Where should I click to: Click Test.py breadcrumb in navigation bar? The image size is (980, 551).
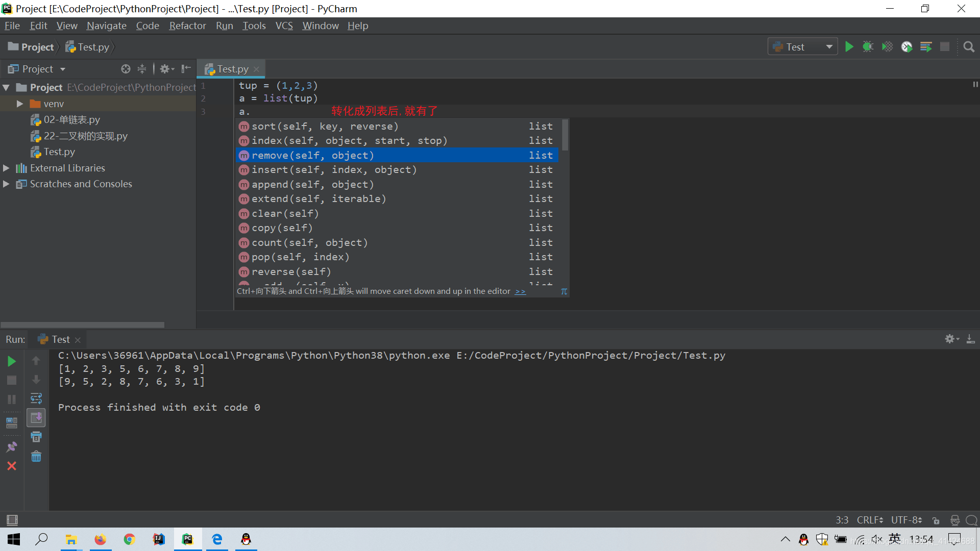coord(88,47)
